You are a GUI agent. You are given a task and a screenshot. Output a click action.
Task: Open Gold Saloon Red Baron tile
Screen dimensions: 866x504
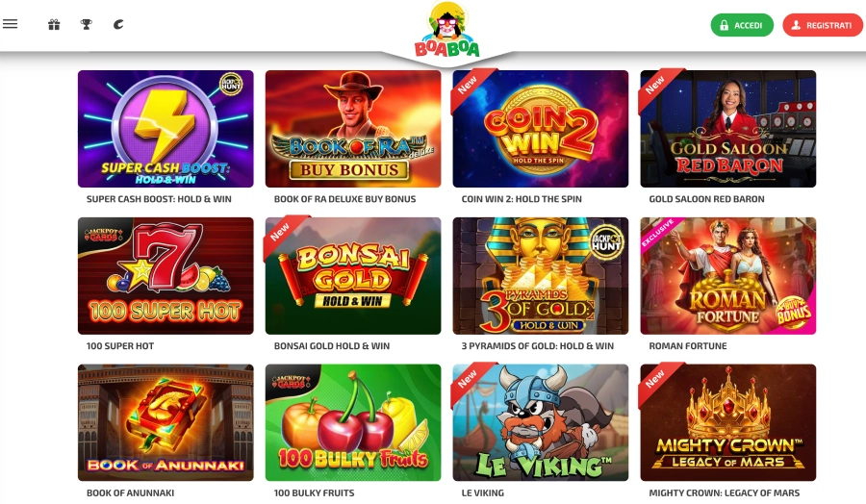coord(728,129)
